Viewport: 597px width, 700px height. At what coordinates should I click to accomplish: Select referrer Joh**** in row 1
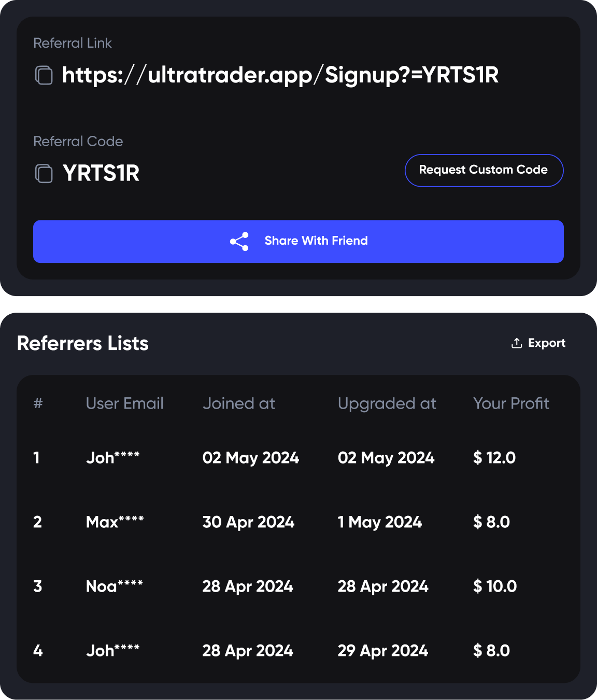[113, 458]
